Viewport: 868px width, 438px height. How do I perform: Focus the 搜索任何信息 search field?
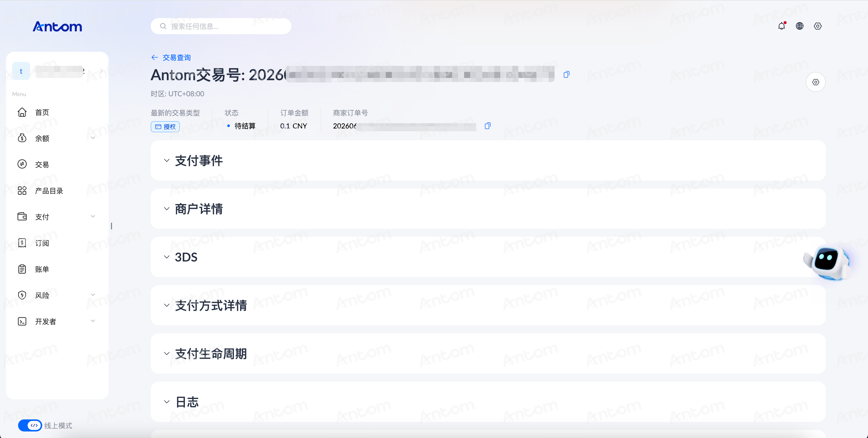tap(221, 26)
